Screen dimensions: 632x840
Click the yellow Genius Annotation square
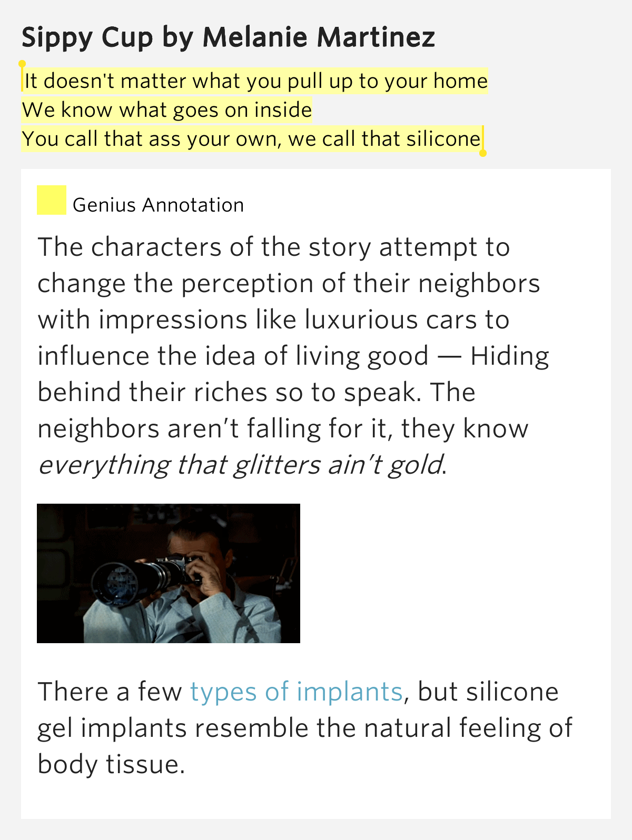(52, 200)
